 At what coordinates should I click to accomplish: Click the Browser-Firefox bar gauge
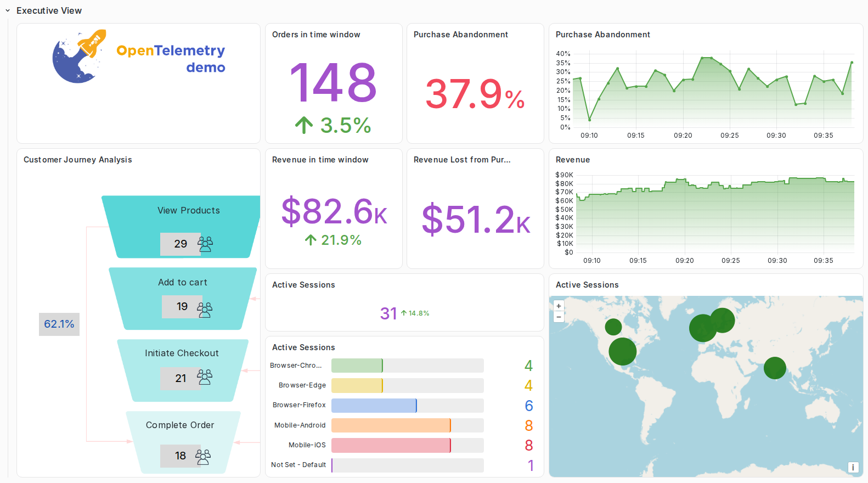408,406
